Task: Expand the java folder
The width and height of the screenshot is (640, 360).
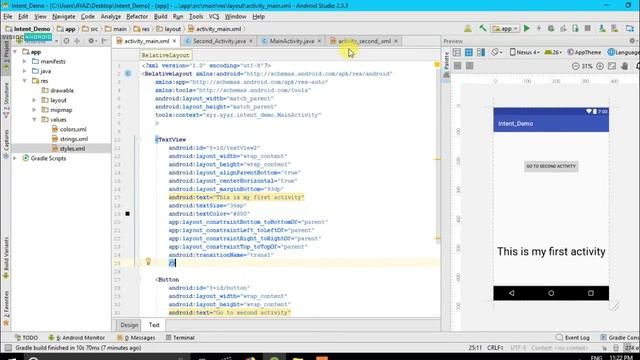Action: point(24,71)
